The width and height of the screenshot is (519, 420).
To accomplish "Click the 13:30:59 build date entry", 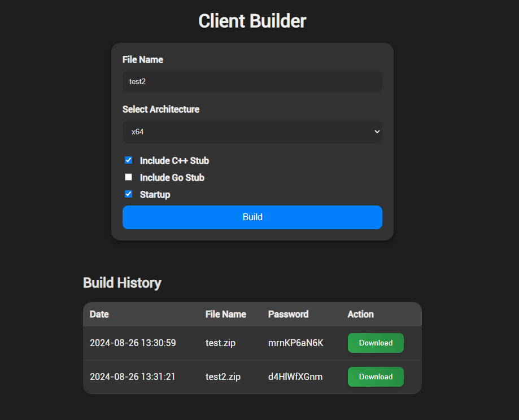I will point(133,343).
